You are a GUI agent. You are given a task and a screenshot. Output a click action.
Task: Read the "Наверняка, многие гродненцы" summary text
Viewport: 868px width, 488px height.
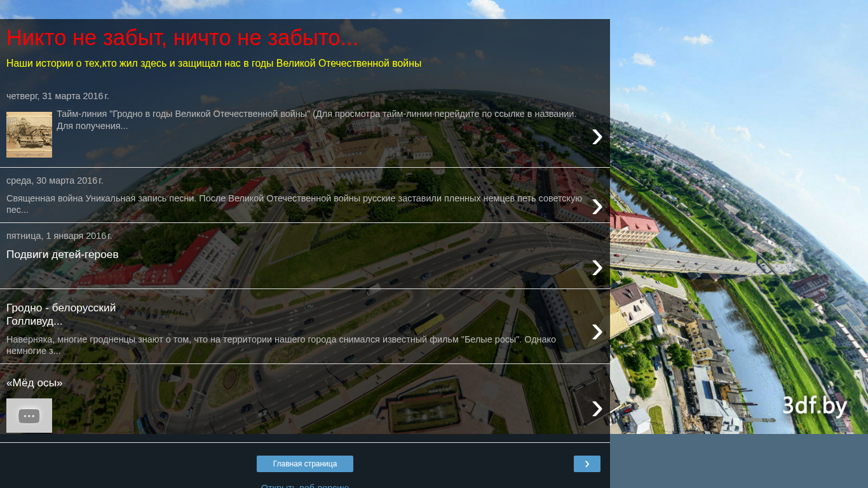click(x=281, y=345)
